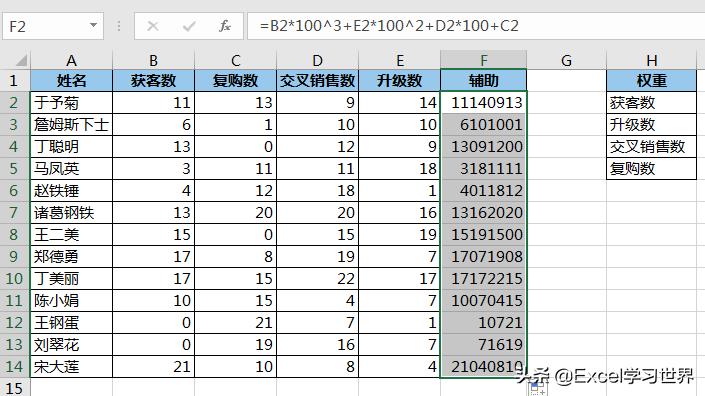Click cell with value 4011812
Screen dimensions: 705x396
[x=483, y=191]
